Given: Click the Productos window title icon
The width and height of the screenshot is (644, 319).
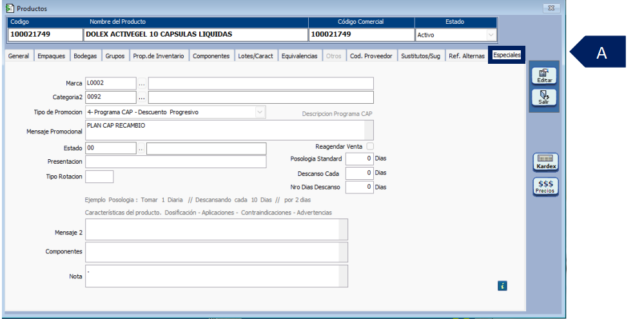Looking at the screenshot, I should pyautogui.click(x=10, y=8).
